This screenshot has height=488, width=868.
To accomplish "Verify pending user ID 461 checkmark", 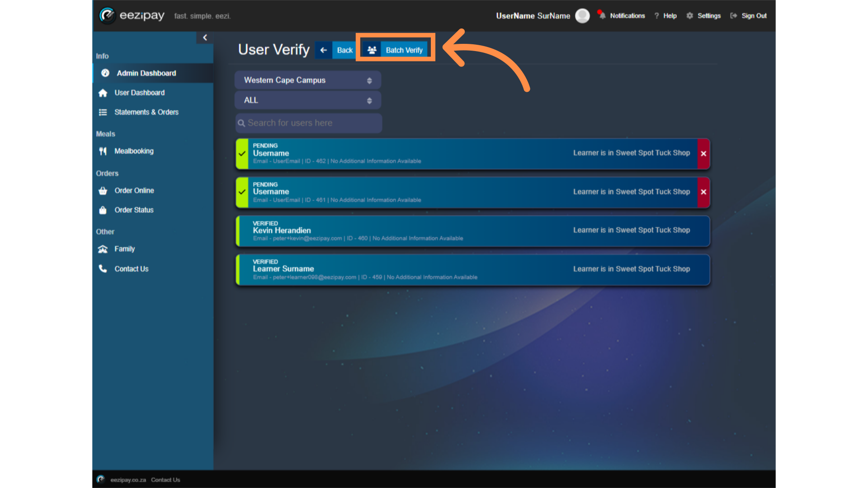I will pos(242,192).
